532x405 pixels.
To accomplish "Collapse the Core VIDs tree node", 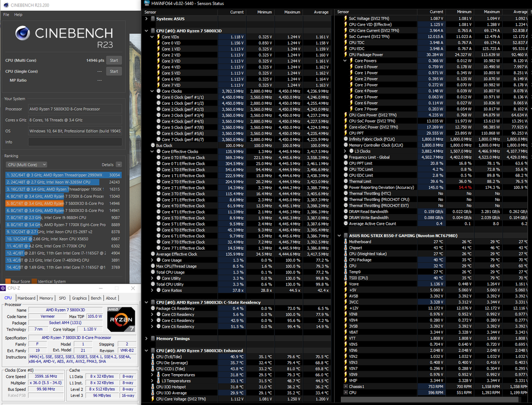I will tap(152, 37).
